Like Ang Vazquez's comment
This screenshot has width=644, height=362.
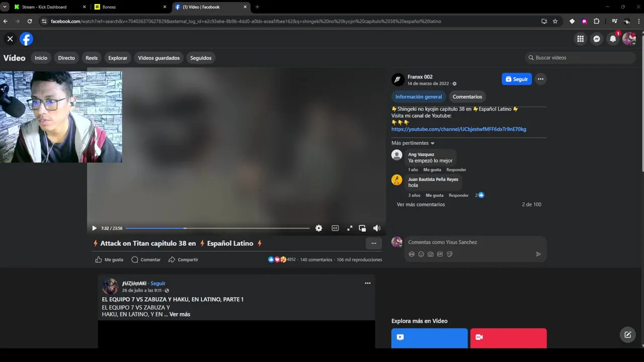pos(432,170)
